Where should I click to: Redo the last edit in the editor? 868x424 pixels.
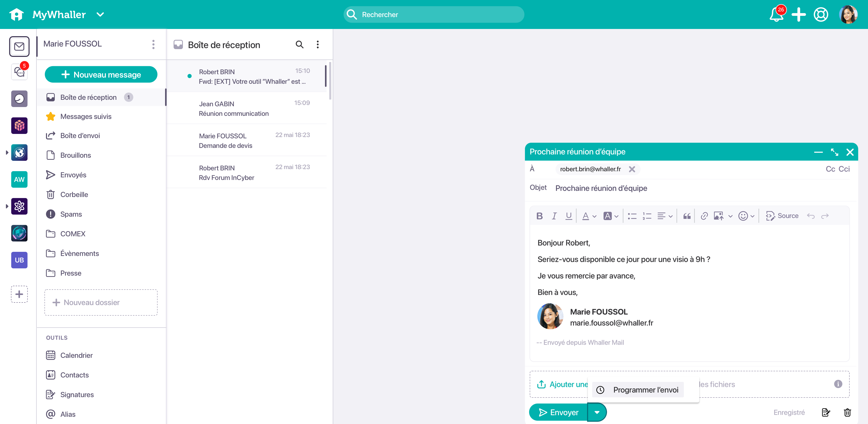(825, 216)
